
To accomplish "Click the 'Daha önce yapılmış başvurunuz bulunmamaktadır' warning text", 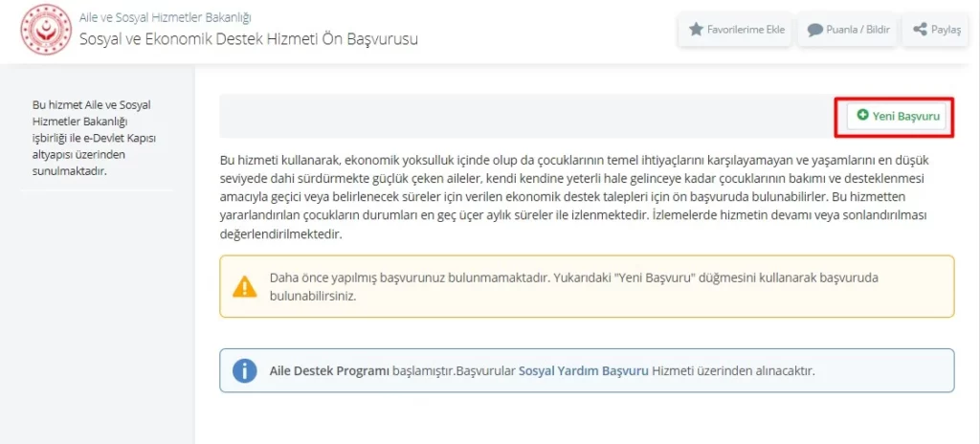I will [x=575, y=286].
